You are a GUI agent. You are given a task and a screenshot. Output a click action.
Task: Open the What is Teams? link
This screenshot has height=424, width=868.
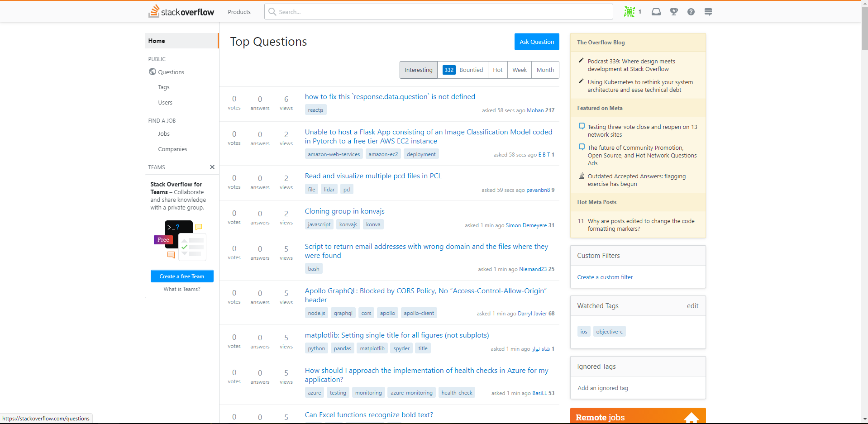[x=182, y=289]
